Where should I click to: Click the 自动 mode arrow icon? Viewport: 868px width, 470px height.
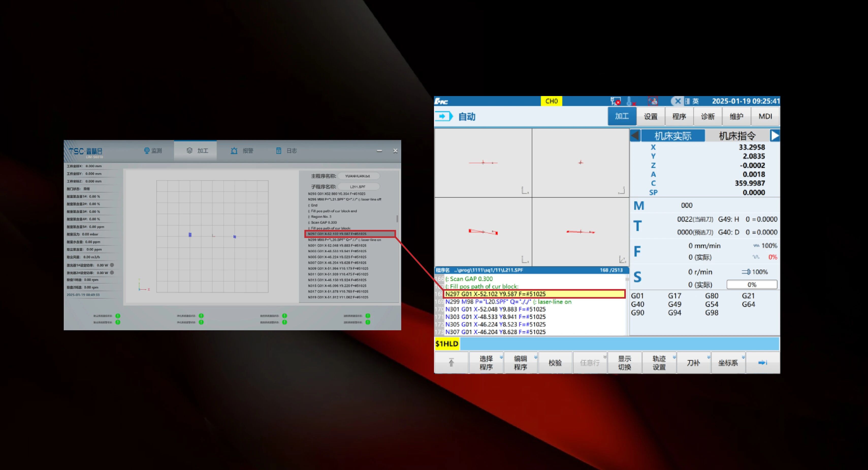coord(443,117)
